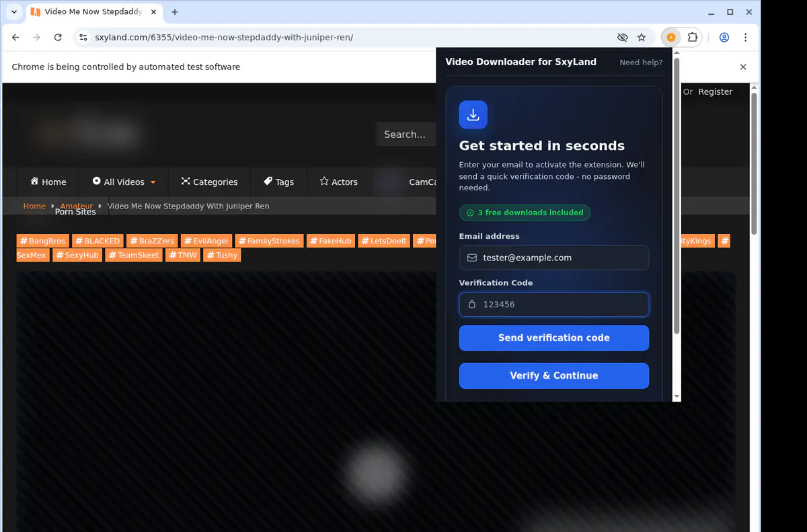This screenshot has width=807, height=532.
Task: Bookmark this page with the star
Action: [x=642, y=38]
